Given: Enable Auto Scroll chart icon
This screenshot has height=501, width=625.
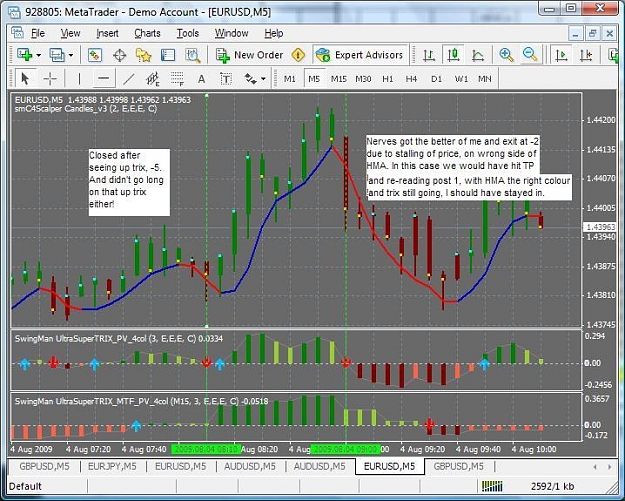Looking at the screenshot, I should pos(562,55).
